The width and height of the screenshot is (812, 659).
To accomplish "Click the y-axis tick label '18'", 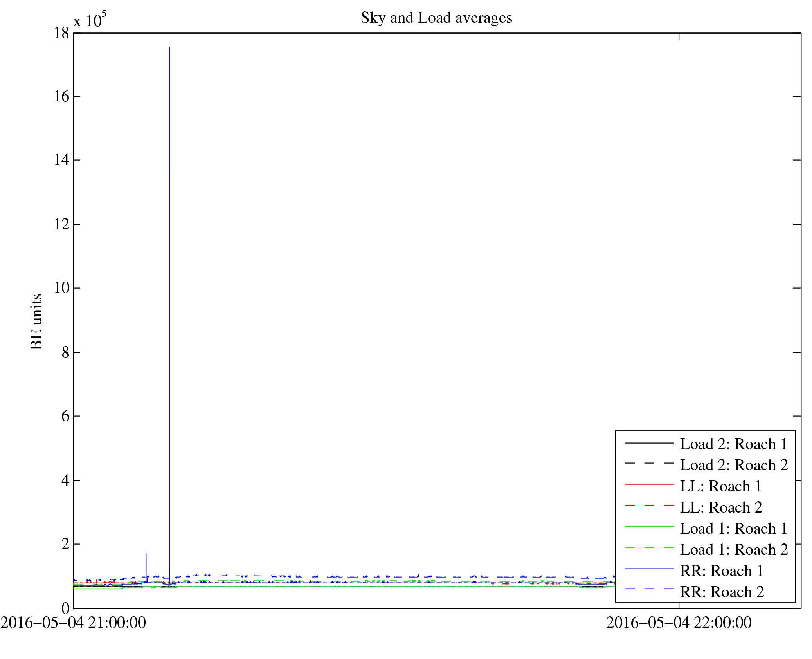I will pos(61,33).
